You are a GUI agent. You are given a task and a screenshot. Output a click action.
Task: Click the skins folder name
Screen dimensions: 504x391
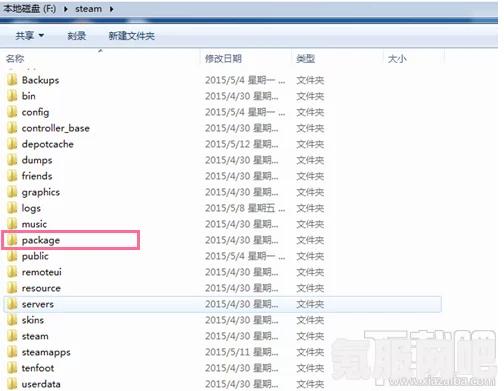pos(33,320)
